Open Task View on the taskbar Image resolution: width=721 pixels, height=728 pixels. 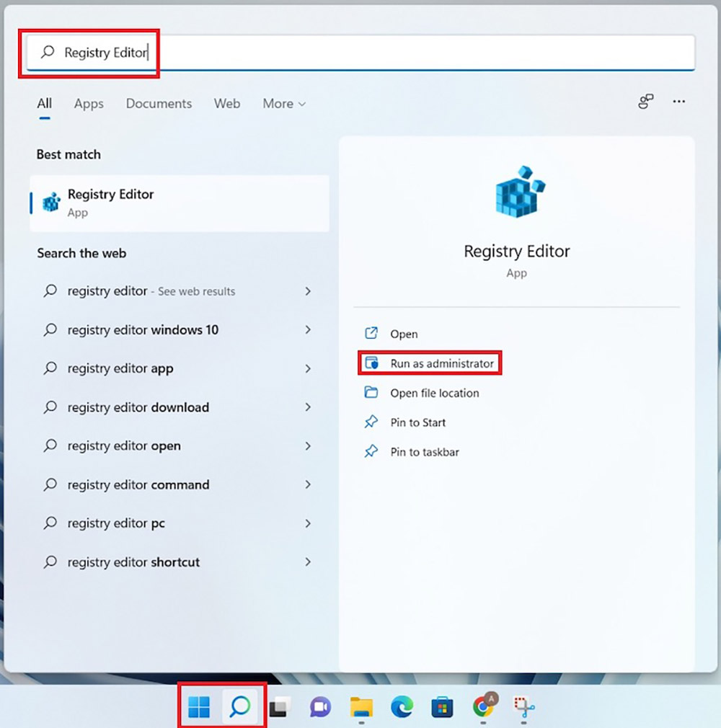point(280,707)
